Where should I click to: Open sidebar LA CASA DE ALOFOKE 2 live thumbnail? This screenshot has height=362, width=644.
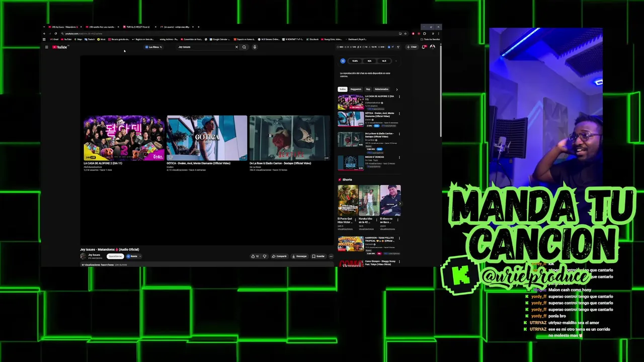[x=351, y=102]
